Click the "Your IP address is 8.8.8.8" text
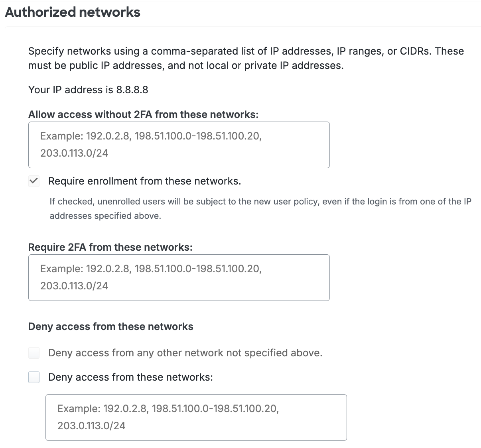Viewport: 481px width, 448px height. tap(88, 90)
